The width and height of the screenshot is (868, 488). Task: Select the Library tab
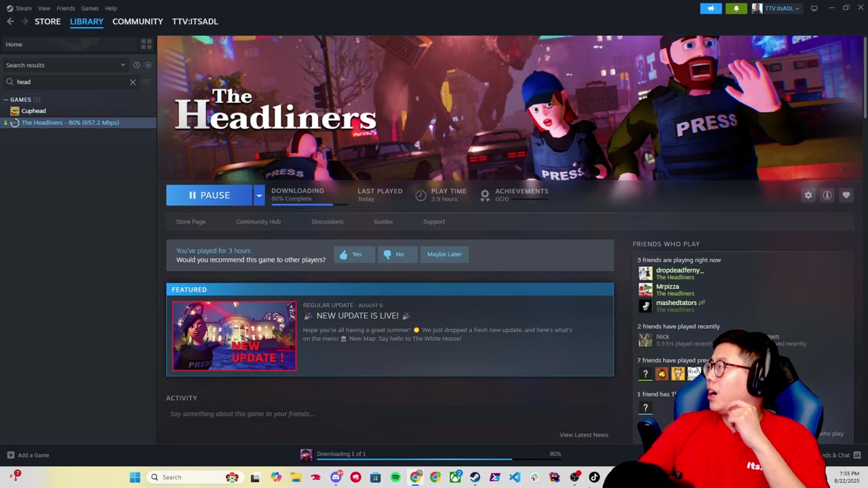tap(87, 22)
